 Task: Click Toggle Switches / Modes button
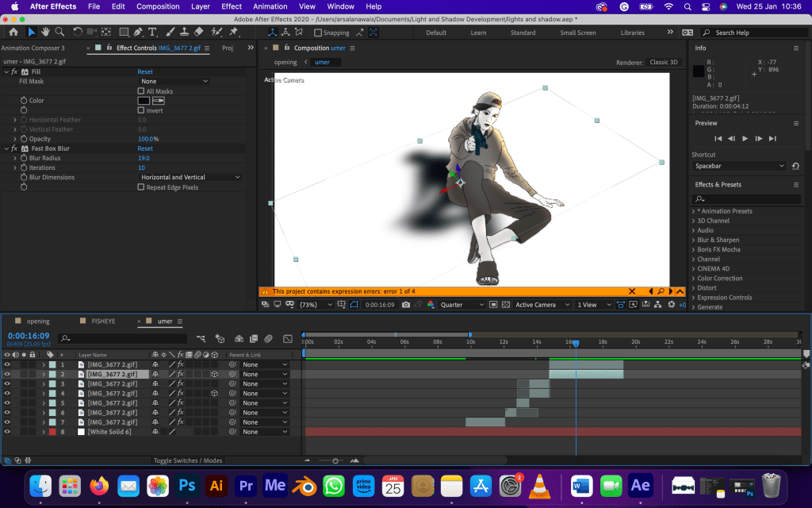pyautogui.click(x=188, y=460)
